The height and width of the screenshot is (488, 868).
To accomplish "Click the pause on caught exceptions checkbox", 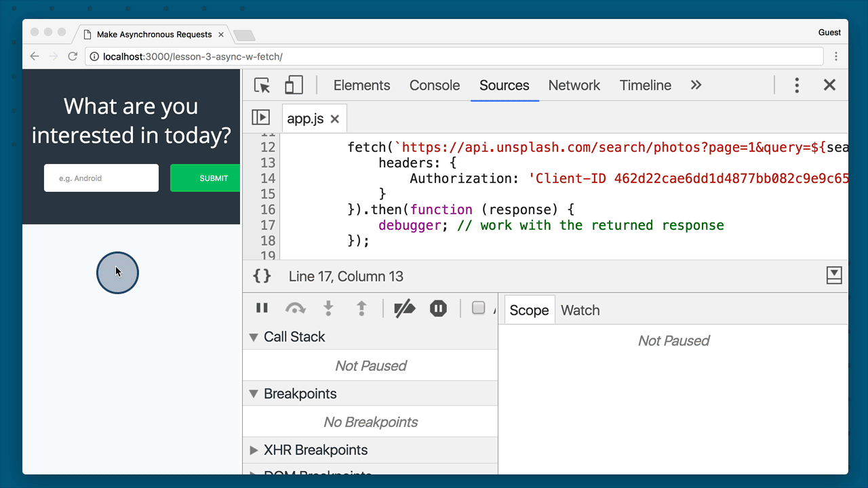I will pyautogui.click(x=478, y=307).
